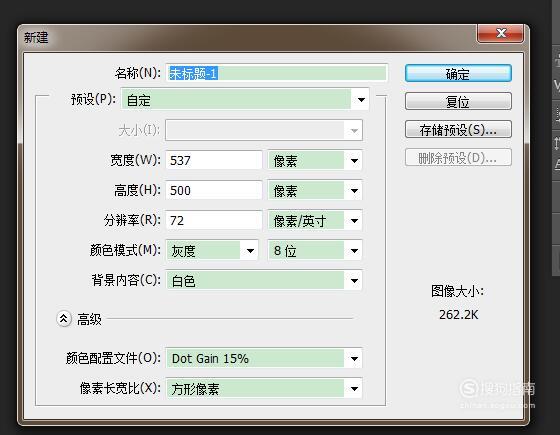
Task: Click the greyed 删除预设(D)... button
Action: coord(458,158)
